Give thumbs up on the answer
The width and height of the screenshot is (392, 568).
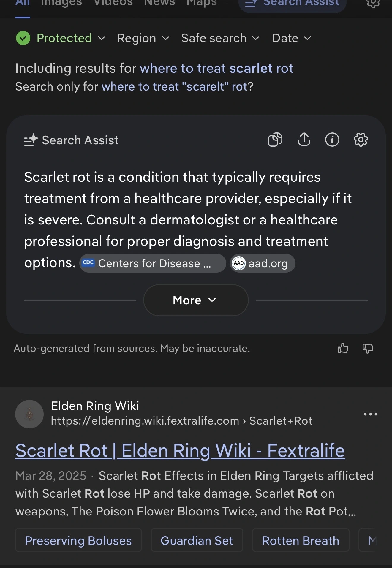coord(343,348)
